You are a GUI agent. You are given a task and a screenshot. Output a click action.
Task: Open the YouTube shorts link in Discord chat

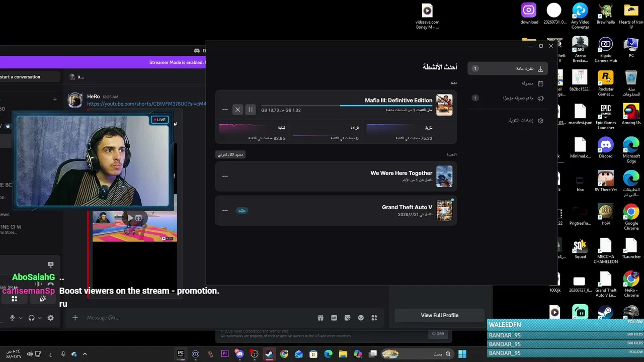click(x=146, y=104)
